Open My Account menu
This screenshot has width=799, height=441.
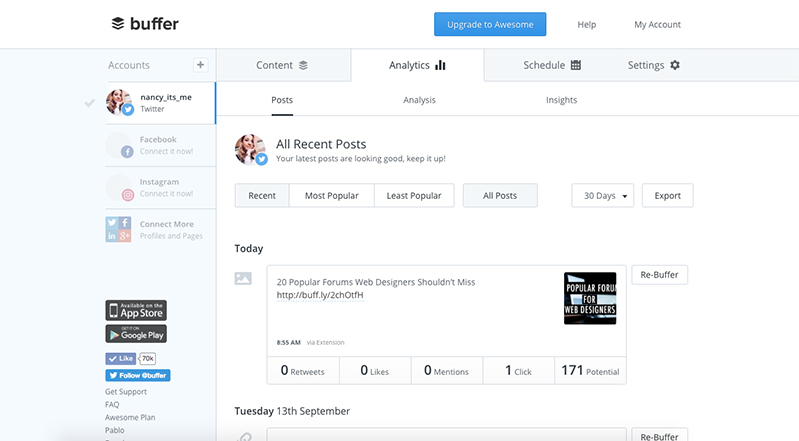pyautogui.click(x=657, y=24)
